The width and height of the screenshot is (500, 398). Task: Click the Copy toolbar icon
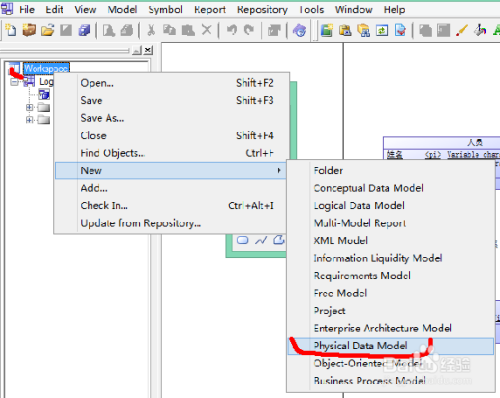(170, 30)
